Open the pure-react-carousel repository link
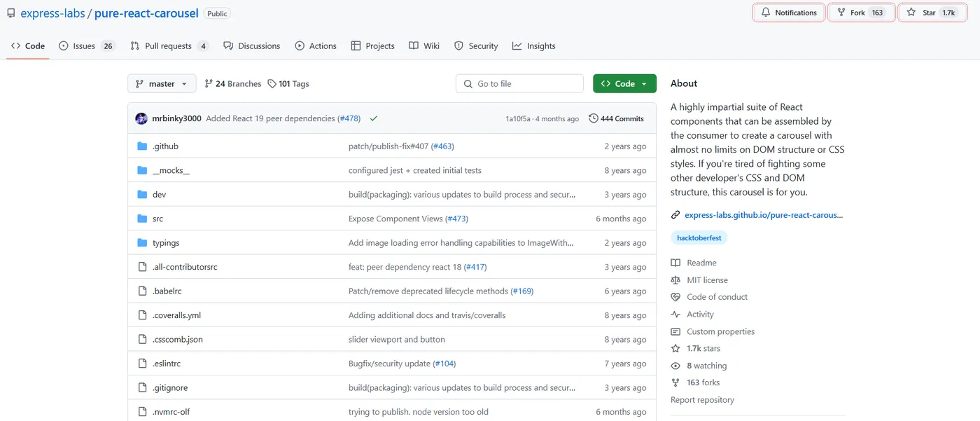980x421 pixels. [x=146, y=13]
